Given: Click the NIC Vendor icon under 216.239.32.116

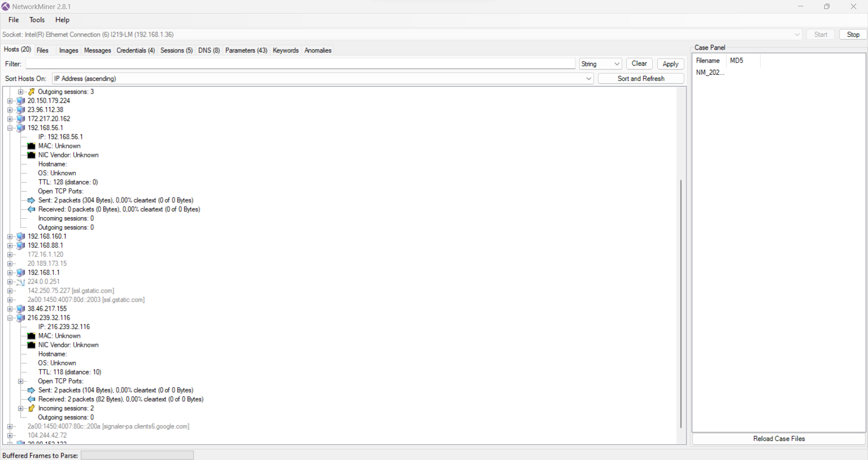Looking at the screenshot, I should pos(31,345).
